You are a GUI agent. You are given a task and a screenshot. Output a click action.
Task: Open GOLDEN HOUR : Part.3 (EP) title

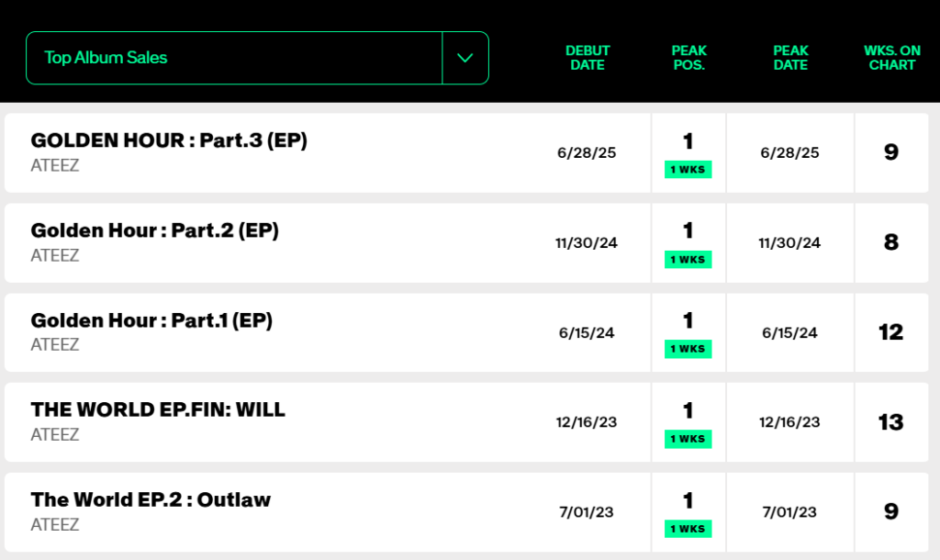coord(169,140)
